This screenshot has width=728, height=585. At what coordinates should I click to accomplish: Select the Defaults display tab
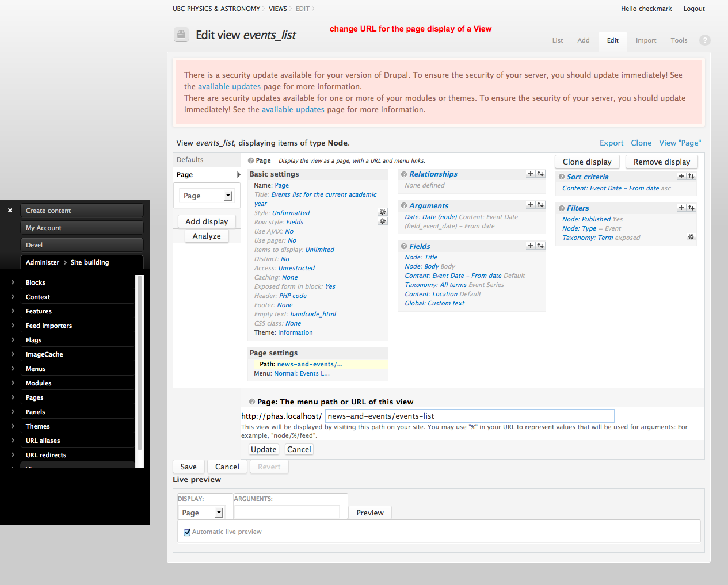[190, 160]
